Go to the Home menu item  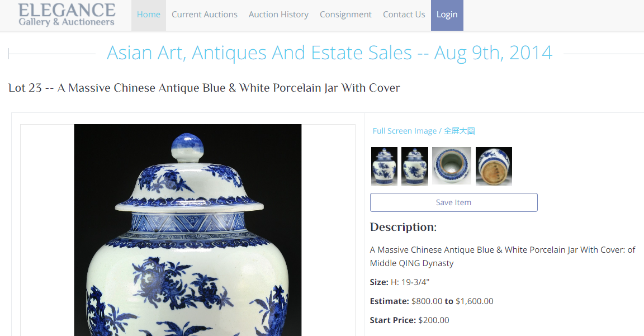pyautogui.click(x=149, y=15)
